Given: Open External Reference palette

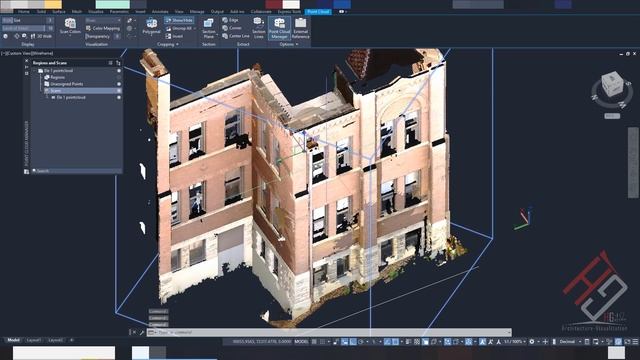Looking at the screenshot, I should (301, 28).
